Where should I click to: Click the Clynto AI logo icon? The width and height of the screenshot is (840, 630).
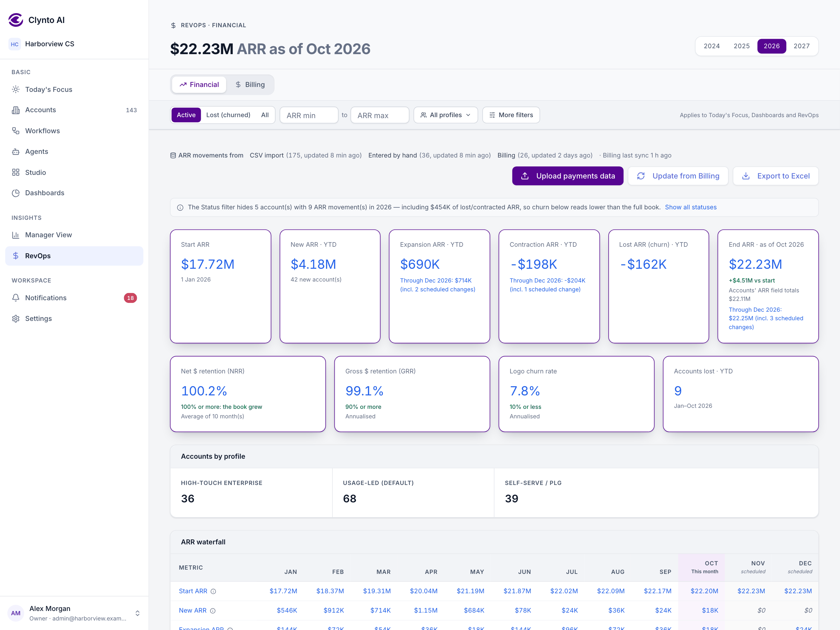click(x=15, y=20)
